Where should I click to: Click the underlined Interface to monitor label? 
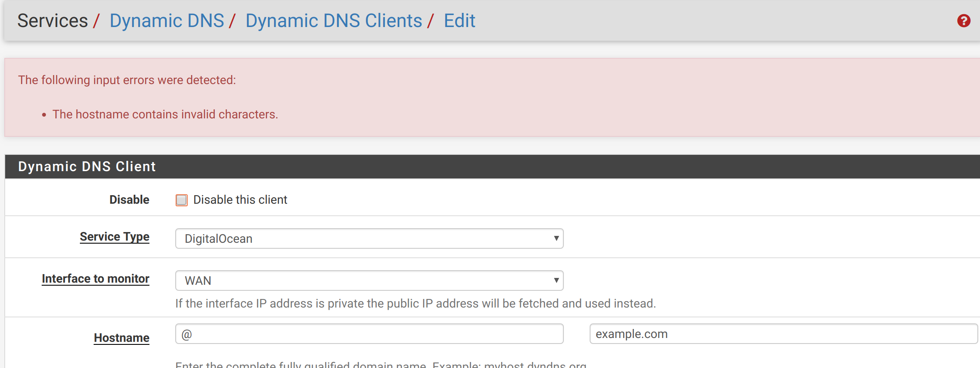(95, 279)
